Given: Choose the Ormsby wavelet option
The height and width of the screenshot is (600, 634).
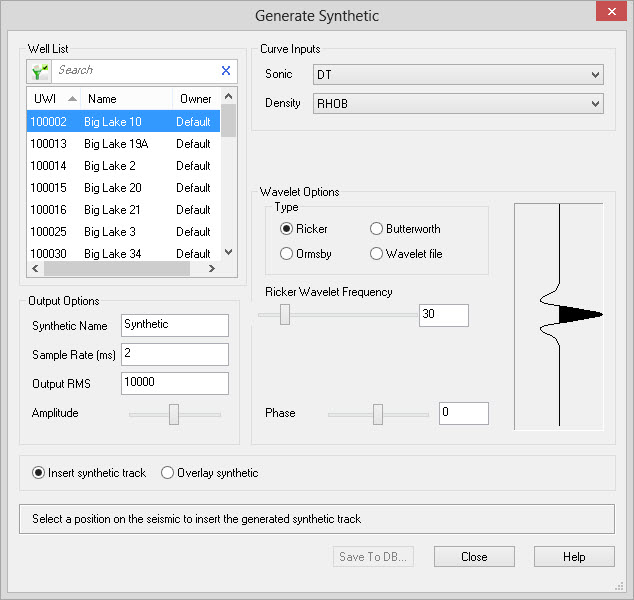Looking at the screenshot, I should point(287,254).
